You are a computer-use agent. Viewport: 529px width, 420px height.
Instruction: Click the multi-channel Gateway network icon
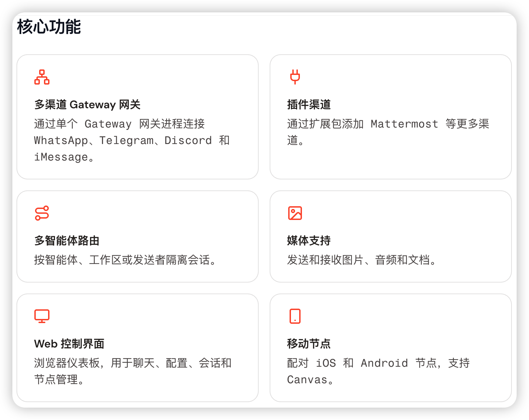pyautogui.click(x=42, y=77)
